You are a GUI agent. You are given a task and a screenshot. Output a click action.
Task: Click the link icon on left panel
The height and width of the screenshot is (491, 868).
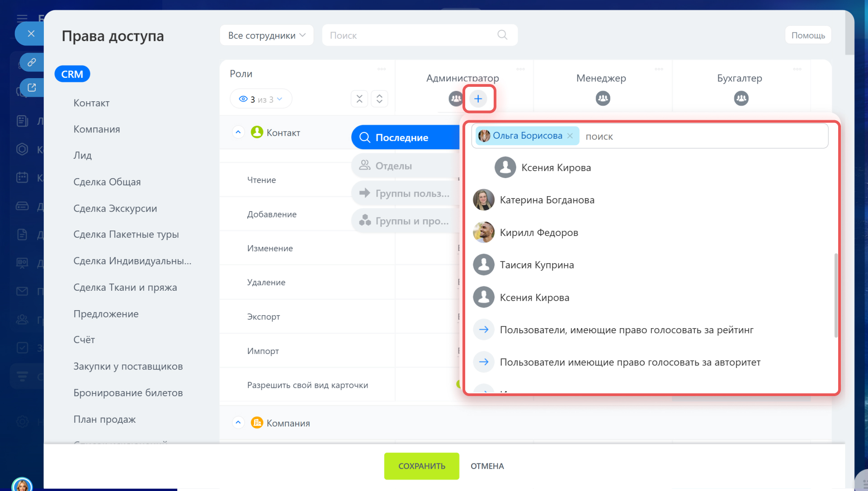(32, 62)
